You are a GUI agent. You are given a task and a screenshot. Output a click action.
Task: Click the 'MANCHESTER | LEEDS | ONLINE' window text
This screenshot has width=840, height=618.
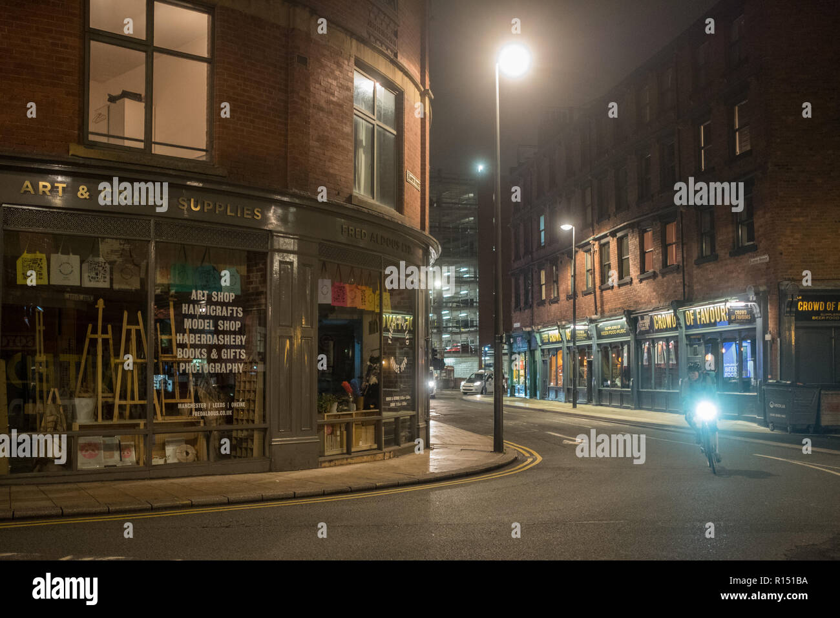point(211,405)
